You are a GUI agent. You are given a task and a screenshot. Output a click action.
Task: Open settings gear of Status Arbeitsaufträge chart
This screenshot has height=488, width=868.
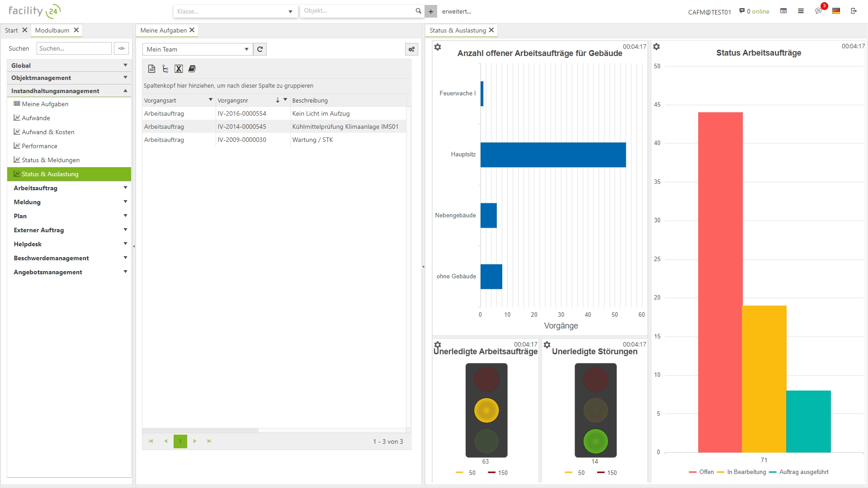coord(656,47)
